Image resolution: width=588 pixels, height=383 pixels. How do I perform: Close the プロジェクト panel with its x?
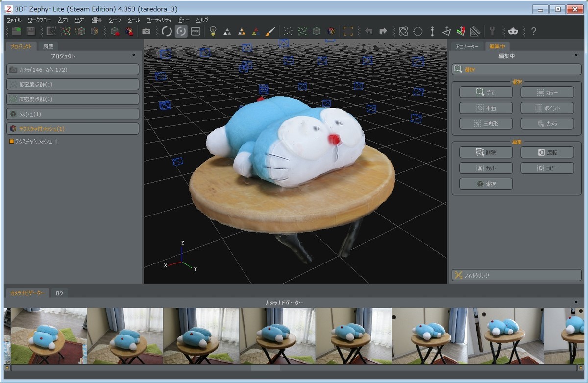tap(134, 56)
